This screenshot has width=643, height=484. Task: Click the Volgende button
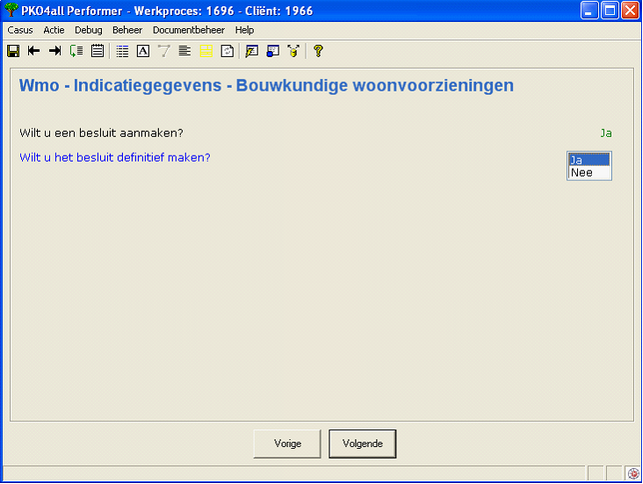coord(363,444)
